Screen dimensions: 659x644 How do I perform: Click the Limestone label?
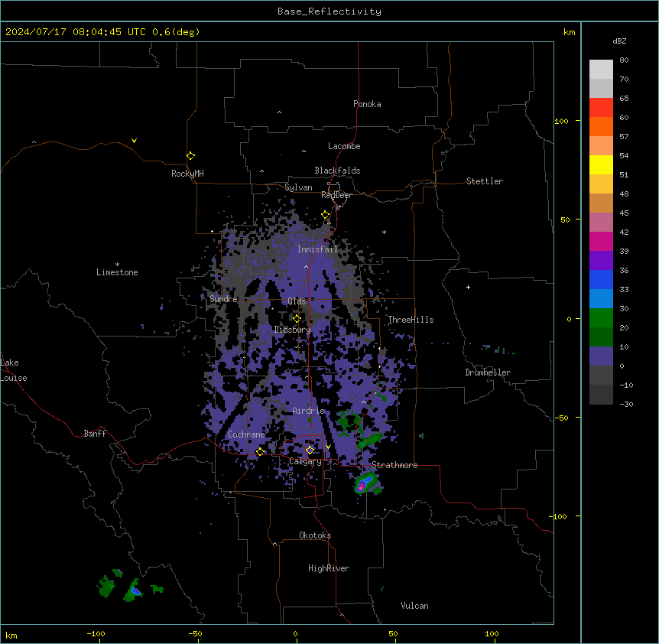(117, 272)
